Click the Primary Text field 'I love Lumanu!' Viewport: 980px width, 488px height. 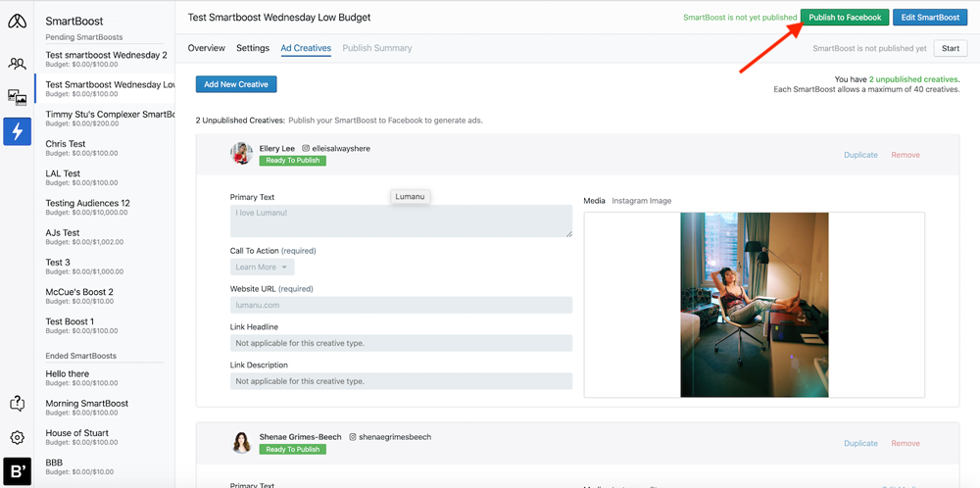[401, 221]
